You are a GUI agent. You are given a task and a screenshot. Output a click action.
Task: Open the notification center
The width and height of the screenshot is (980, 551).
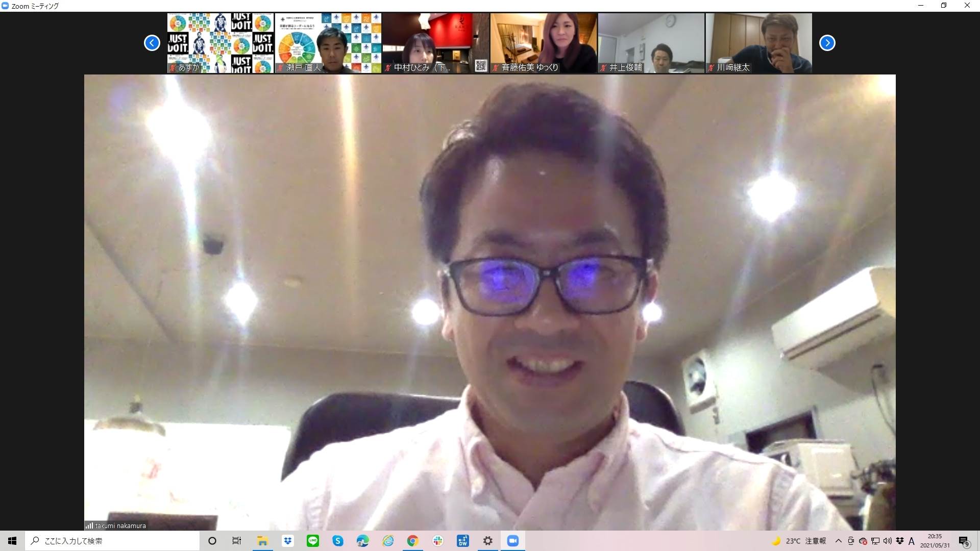964,541
